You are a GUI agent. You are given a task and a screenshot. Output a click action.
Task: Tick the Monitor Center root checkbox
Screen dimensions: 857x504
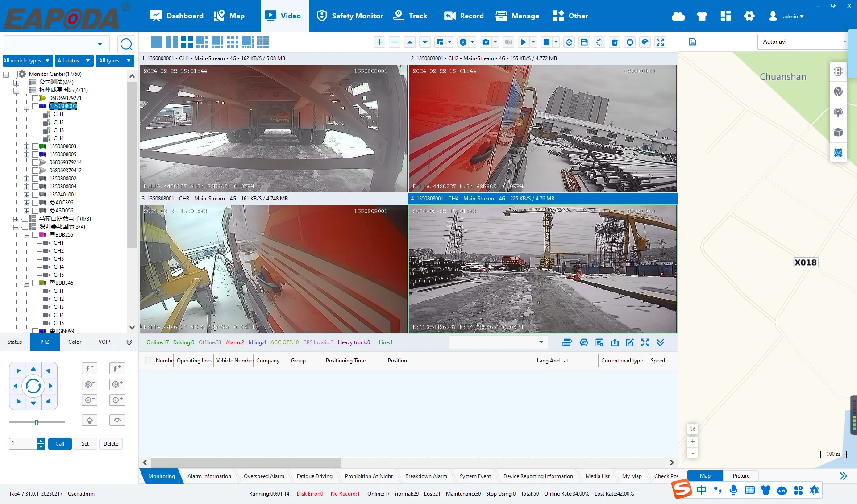15,74
